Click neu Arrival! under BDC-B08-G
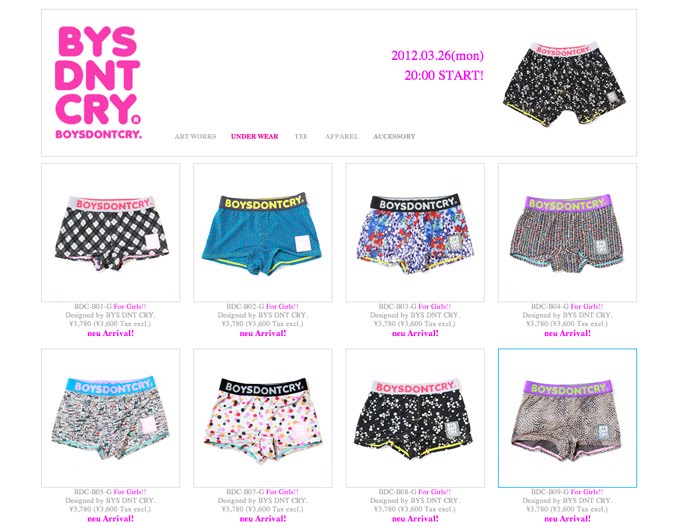The height and width of the screenshot is (529, 679). [x=415, y=519]
